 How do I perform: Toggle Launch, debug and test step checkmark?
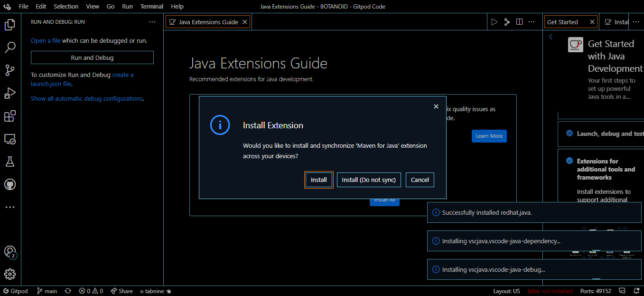pos(569,134)
